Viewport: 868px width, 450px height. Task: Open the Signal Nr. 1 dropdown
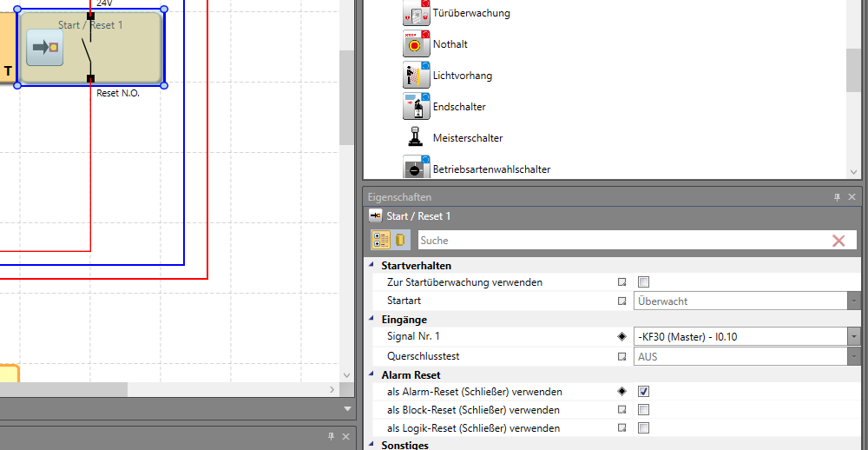[x=854, y=337]
